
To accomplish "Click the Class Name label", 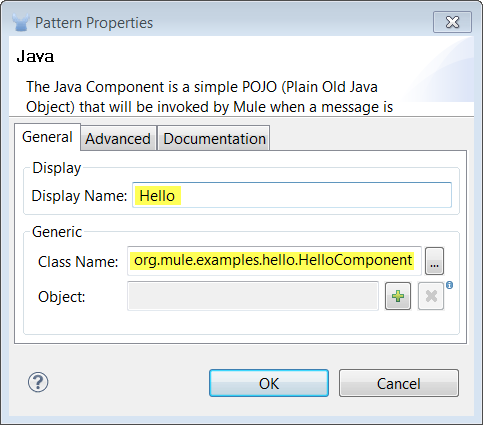I will click(78, 262).
